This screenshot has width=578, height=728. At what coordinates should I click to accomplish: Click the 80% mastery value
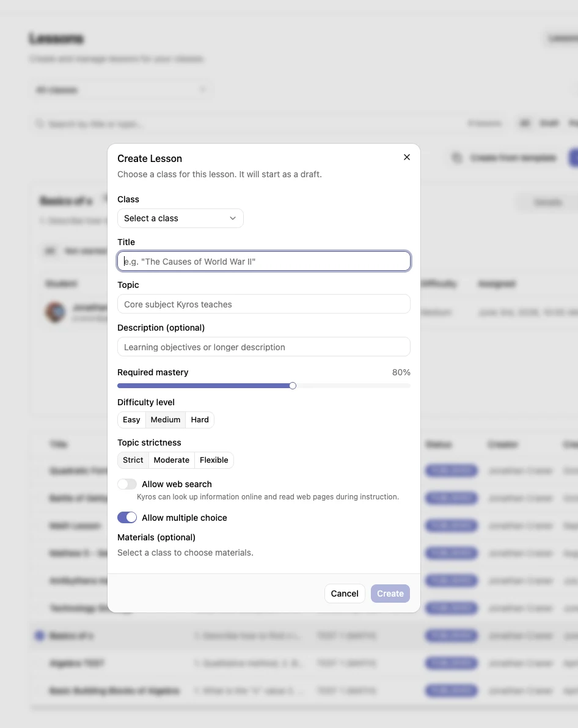click(x=401, y=372)
